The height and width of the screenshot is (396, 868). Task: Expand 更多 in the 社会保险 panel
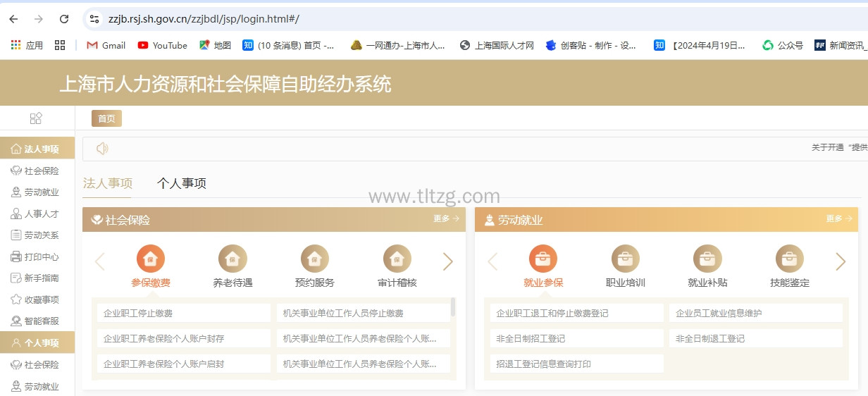(446, 219)
